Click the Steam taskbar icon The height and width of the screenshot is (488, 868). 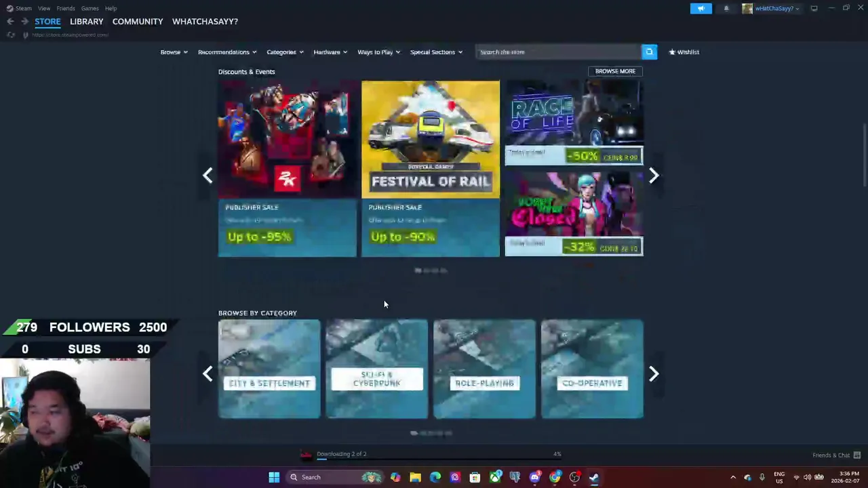coord(594,477)
